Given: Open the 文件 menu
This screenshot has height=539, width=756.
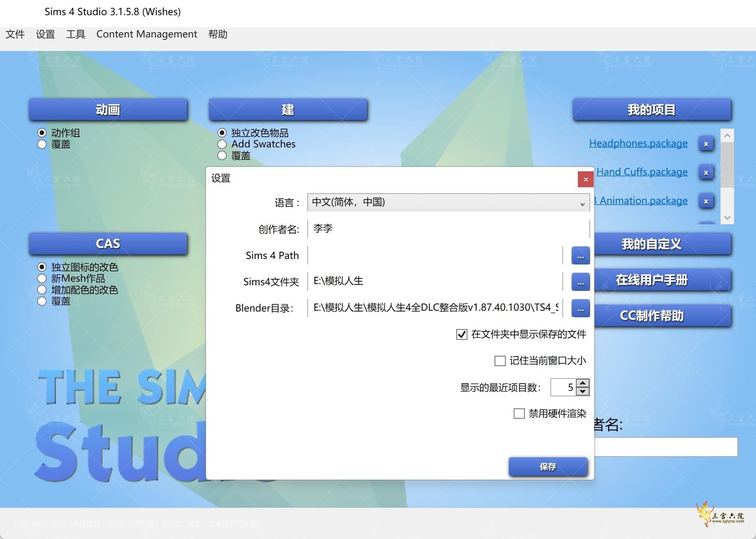Looking at the screenshot, I should coord(15,34).
